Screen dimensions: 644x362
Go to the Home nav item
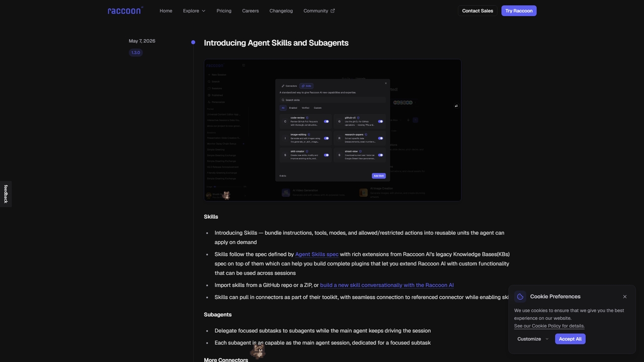(x=166, y=11)
